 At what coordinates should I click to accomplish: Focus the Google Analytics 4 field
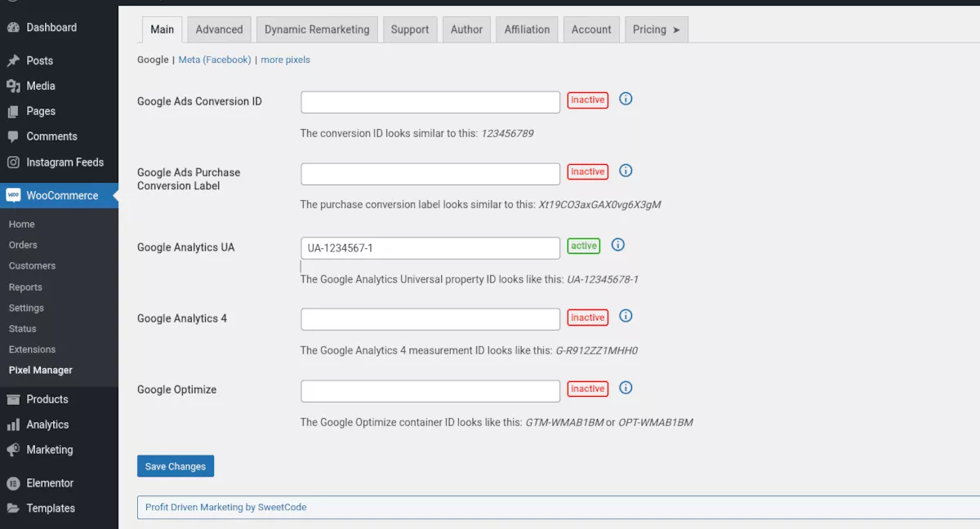pyautogui.click(x=430, y=319)
